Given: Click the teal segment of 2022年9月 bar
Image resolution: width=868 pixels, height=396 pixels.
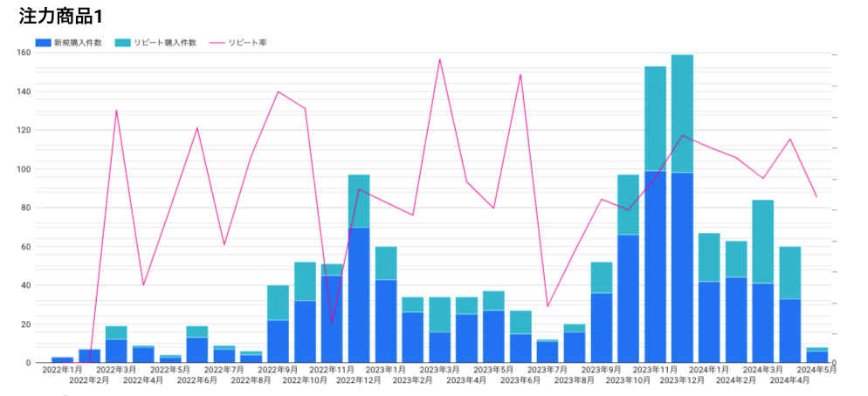Looking at the screenshot, I should pyautogui.click(x=278, y=303).
